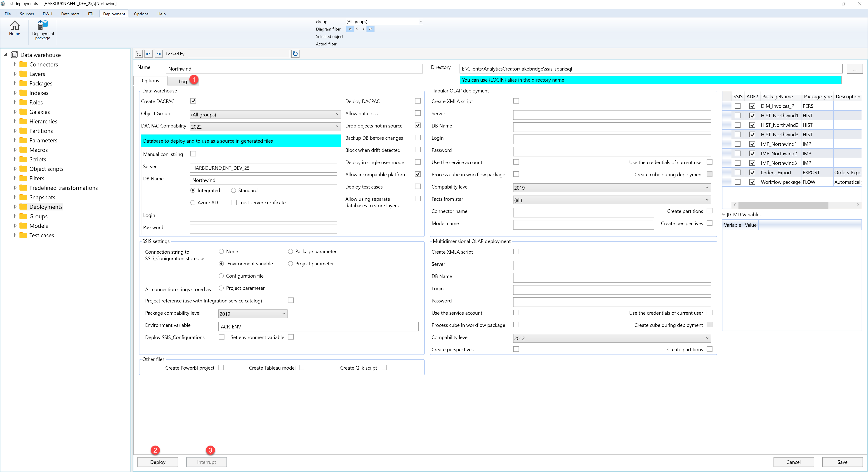Image resolution: width=868 pixels, height=472 pixels.
Task: Click the refresh icon next to Locked by
Action: coord(295,54)
